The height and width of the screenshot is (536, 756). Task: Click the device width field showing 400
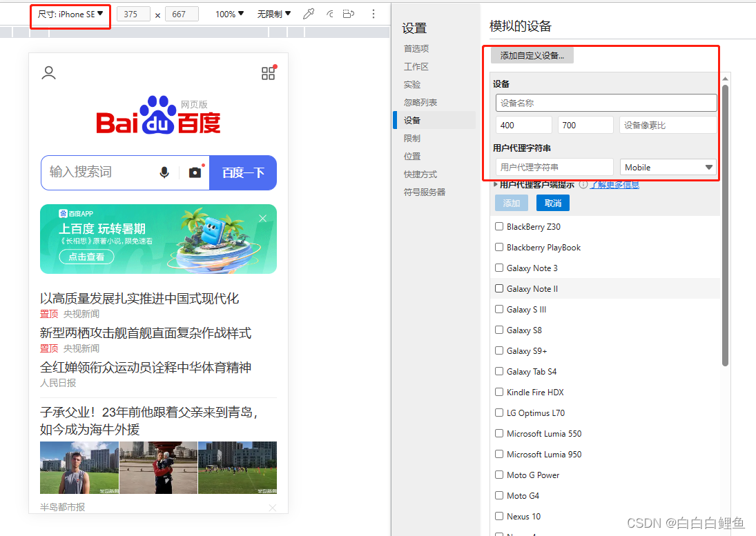pyautogui.click(x=523, y=125)
